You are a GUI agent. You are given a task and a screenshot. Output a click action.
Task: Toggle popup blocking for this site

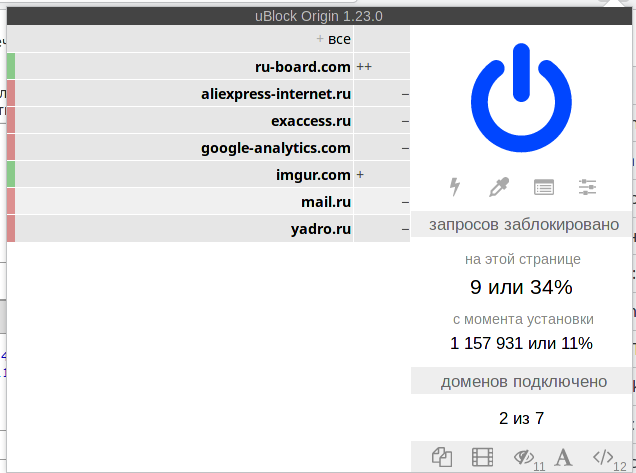coord(442,457)
